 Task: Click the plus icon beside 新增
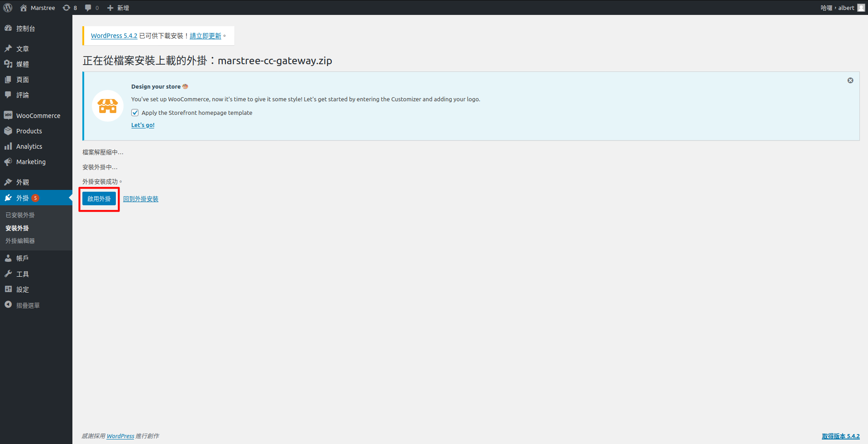[110, 8]
